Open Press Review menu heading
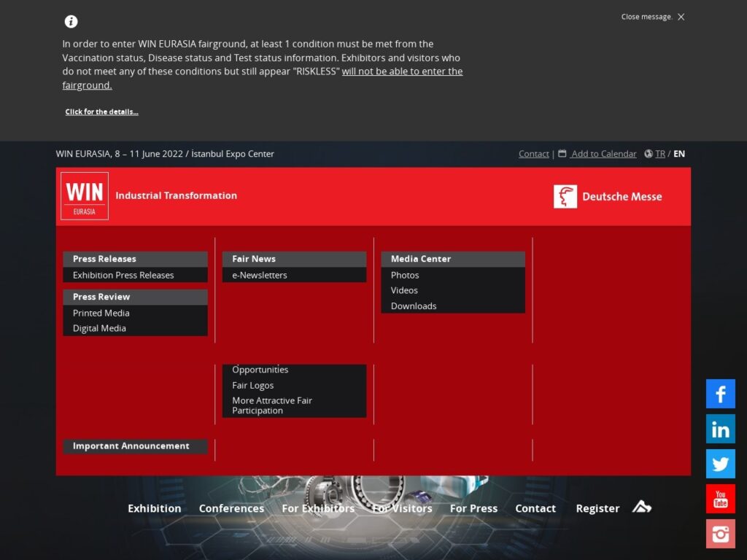 (x=135, y=297)
